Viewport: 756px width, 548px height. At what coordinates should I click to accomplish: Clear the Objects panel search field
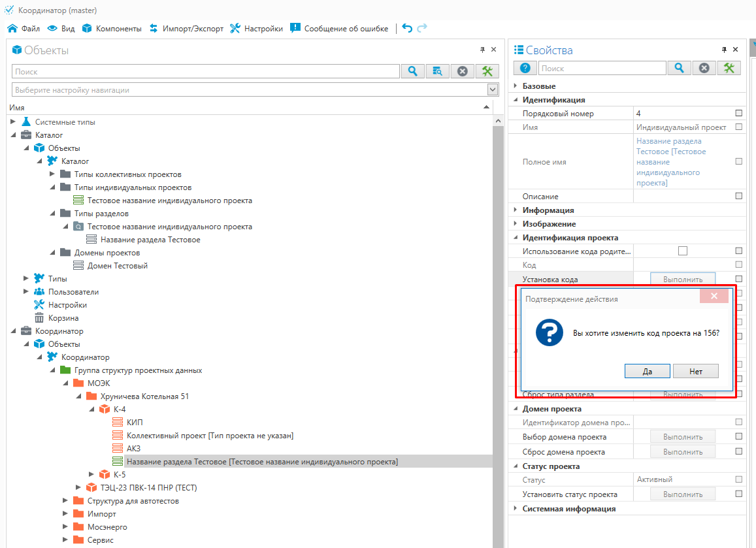click(463, 71)
